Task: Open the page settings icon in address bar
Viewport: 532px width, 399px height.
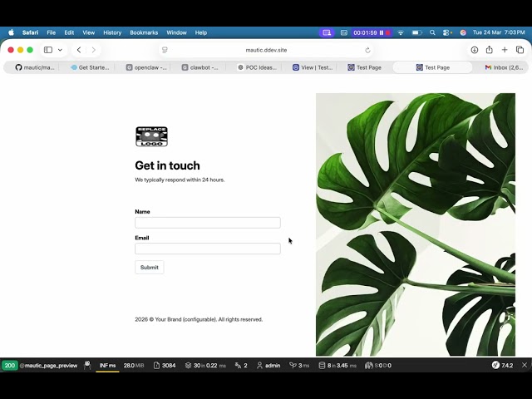Action: [x=165, y=50]
